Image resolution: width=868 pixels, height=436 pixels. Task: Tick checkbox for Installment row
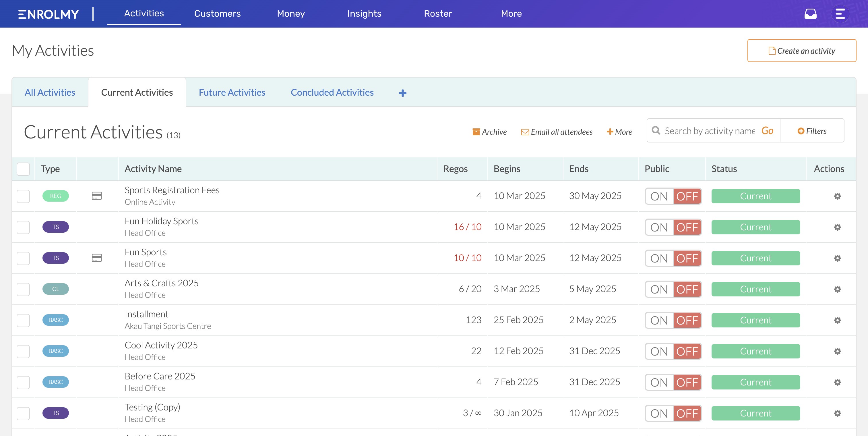[23, 320]
